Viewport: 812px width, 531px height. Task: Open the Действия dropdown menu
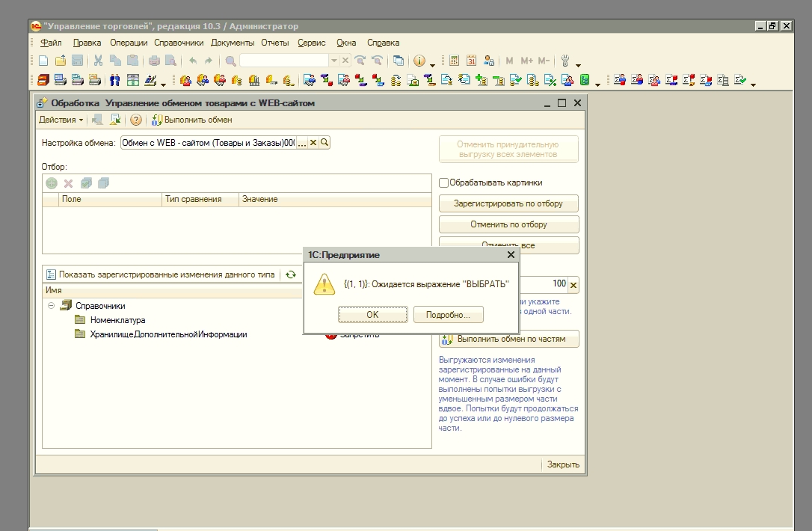pyautogui.click(x=61, y=120)
